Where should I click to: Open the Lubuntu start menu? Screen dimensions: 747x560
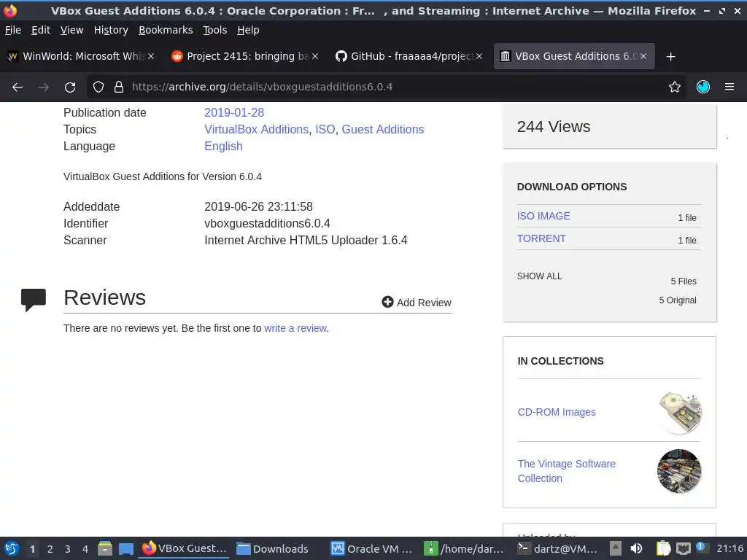point(12,548)
